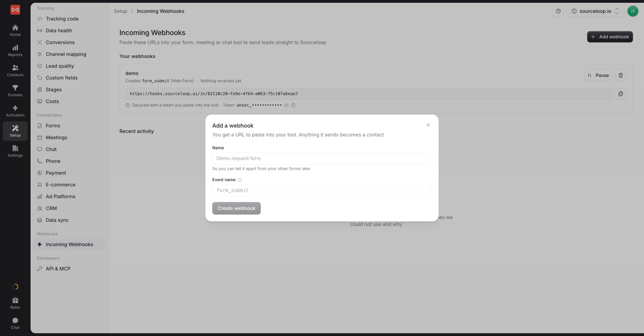
Task: Close the Add a webhook dialog
Action: [x=428, y=125]
